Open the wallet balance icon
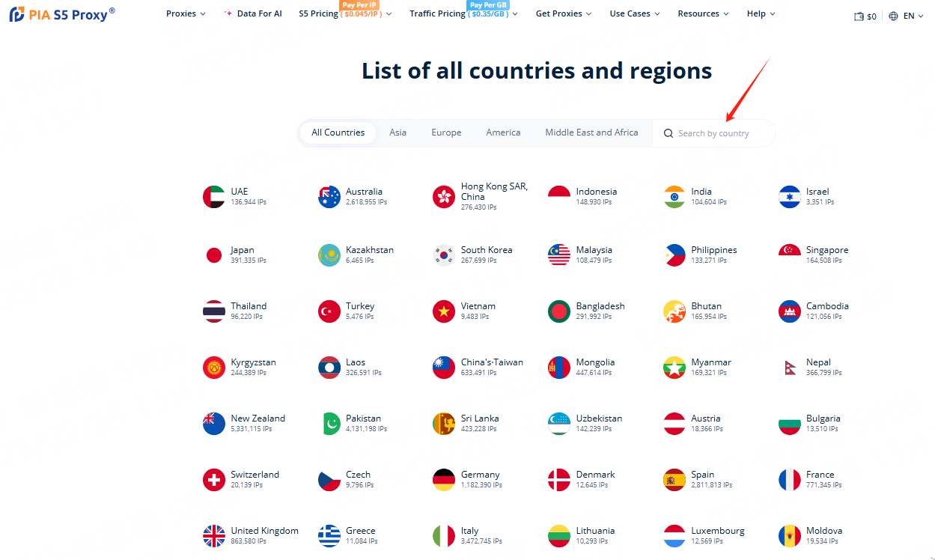The width and height of the screenshot is (935, 560). pyautogui.click(x=859, y=16)
